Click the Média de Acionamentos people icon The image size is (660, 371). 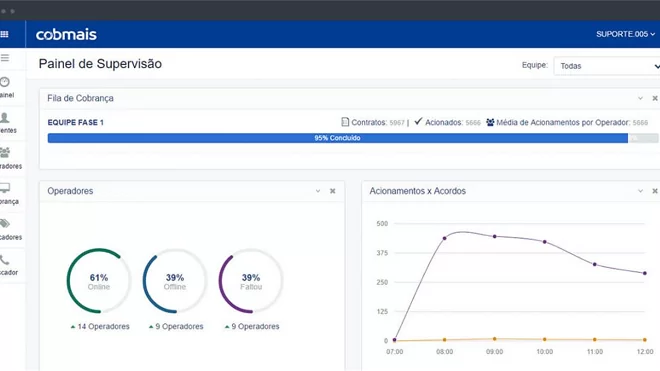(490, 122)
